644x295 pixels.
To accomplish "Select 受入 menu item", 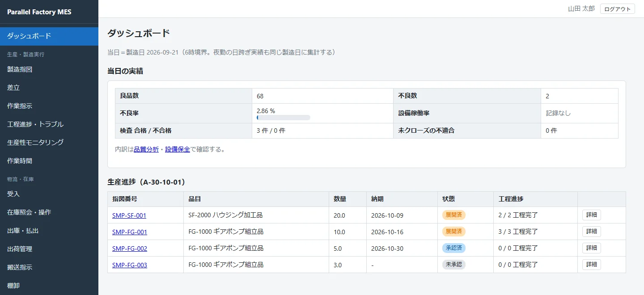I will pos(49,194).
